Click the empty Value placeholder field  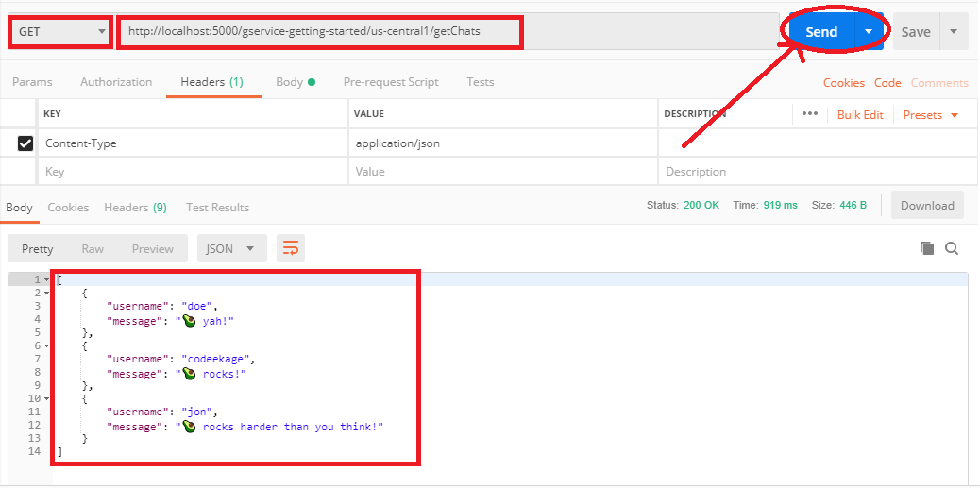click(503, 171)
